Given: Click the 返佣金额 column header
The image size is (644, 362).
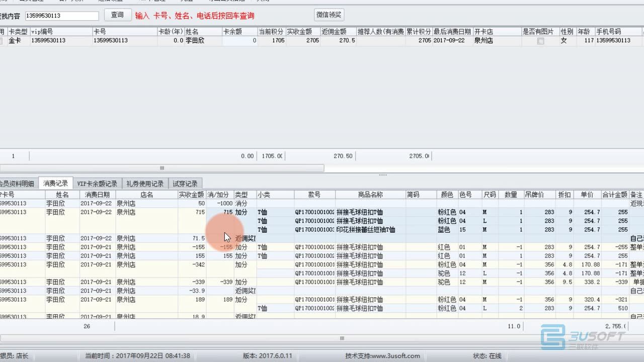Looking at the screenshot, I should (338, 32).
